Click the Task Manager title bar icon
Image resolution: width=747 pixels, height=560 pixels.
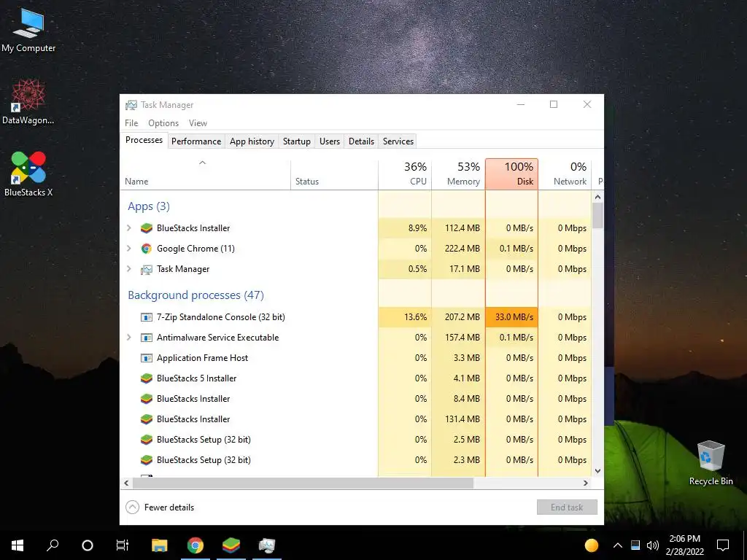point(131,105)
